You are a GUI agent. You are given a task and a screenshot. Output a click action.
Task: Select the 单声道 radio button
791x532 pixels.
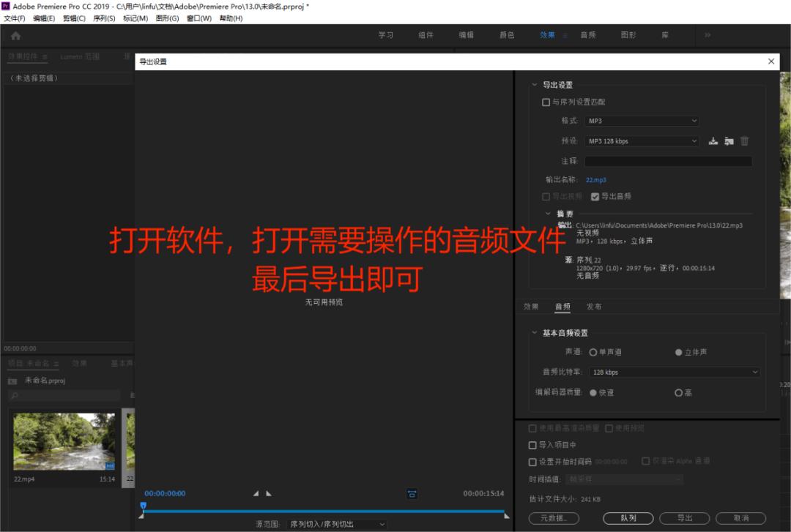(x=593, y=352)
